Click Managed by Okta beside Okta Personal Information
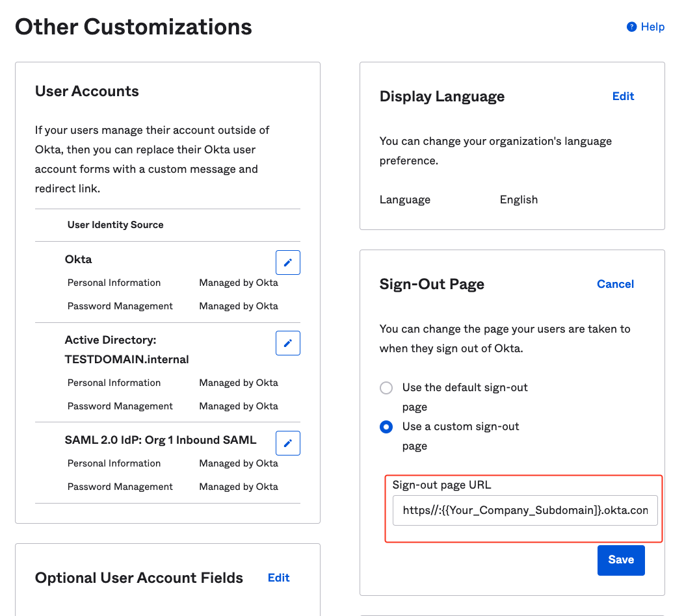This screenshot has height=616, width=684. pos(239,283)
